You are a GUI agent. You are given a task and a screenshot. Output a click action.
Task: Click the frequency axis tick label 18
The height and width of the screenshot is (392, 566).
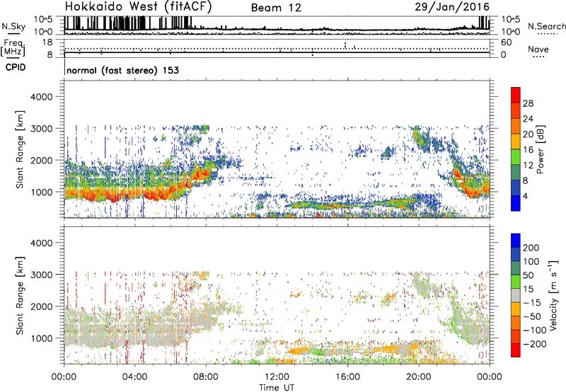coord(47,42)
